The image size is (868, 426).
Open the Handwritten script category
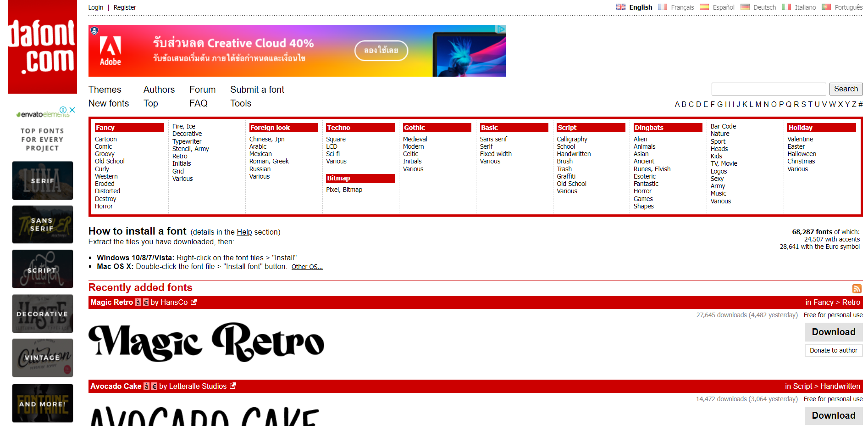pos(574,154)
